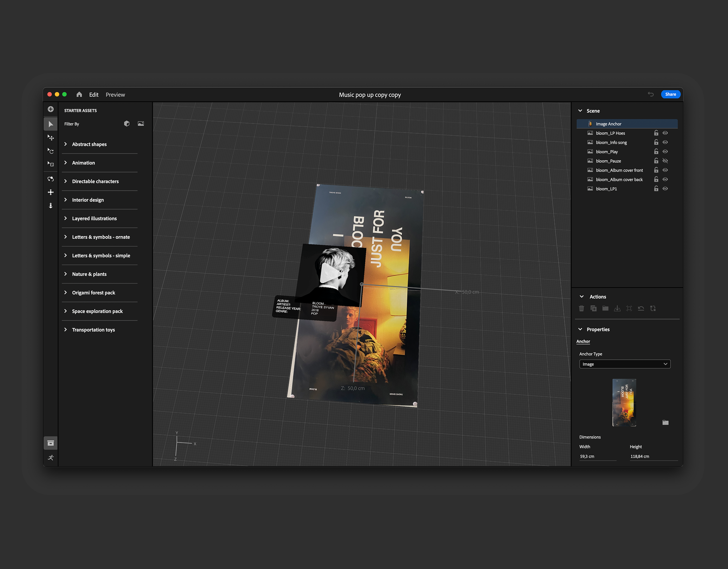Hide the bloom_LP1 layer
This screenshot has height=569, width=728.
click(x=665, y=188)
